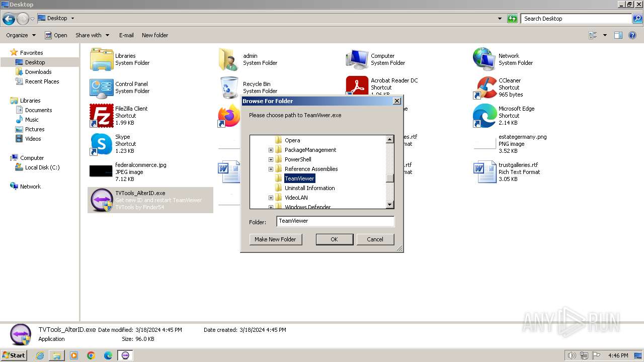Select the TVTools_AlterID.exe file icon
The width and height of the screenshot is (644, 362).
tap(102, 200)
